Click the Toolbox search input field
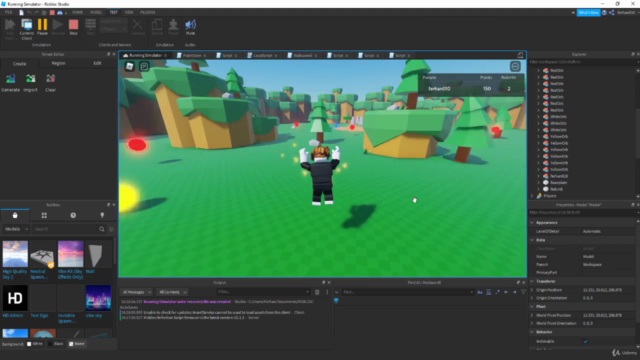Viewport: 640px width, 360px height. coord(65,229)
